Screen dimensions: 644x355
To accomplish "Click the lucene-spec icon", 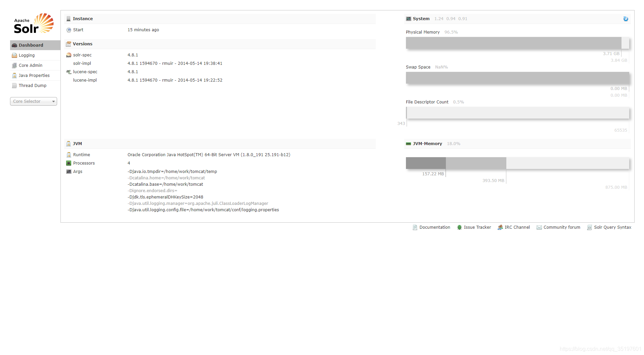I will (x=69, y=72).
